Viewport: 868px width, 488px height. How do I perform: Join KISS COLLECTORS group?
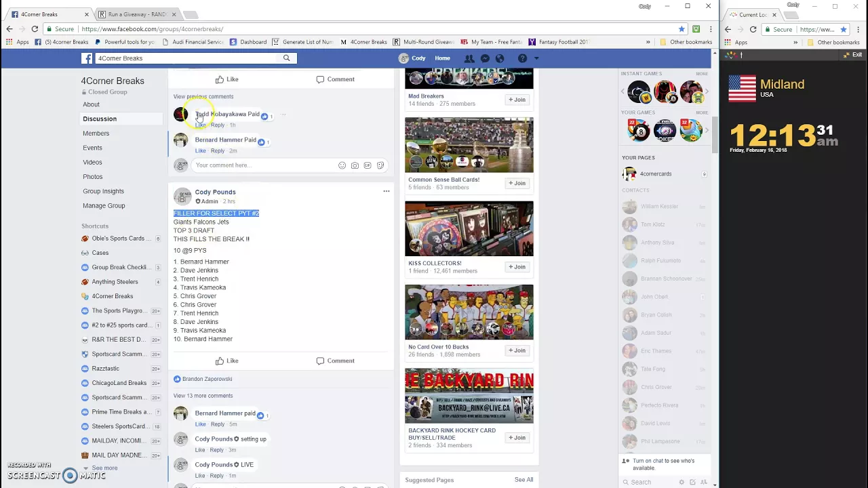click(517, 266)
